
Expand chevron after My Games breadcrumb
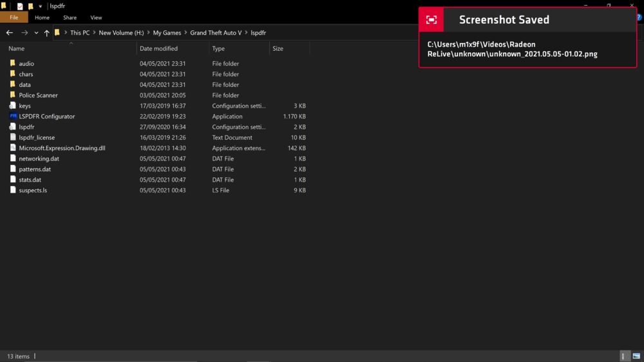[185, 33]
